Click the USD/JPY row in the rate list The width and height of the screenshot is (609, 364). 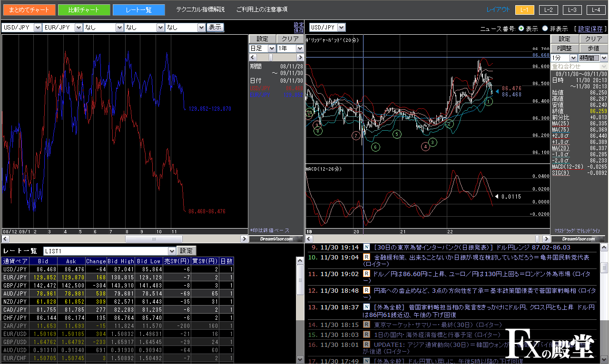click(15, 269)
